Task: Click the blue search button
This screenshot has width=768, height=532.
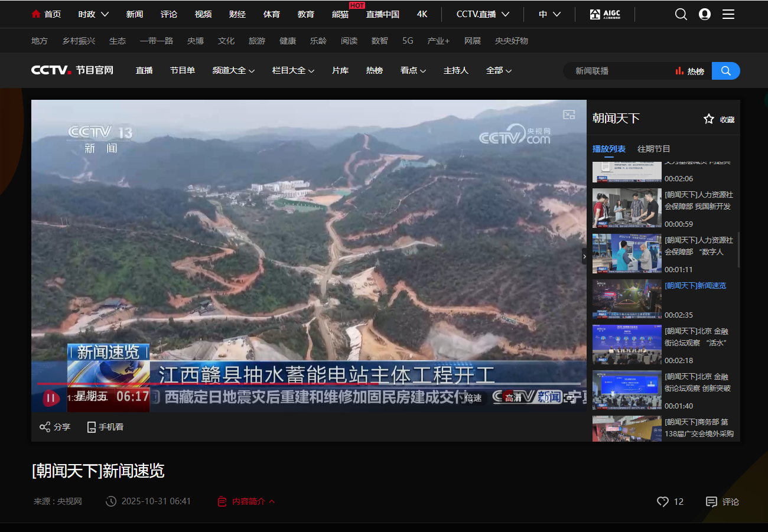Action: coord(725,71)
